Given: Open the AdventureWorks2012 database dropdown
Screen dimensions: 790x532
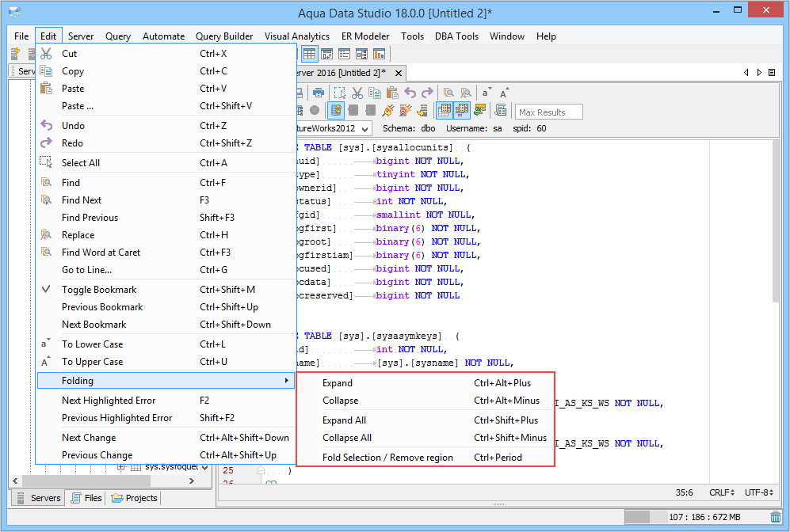Looking at the screenshot, I should pyautogui.click(x=365, y=129).
